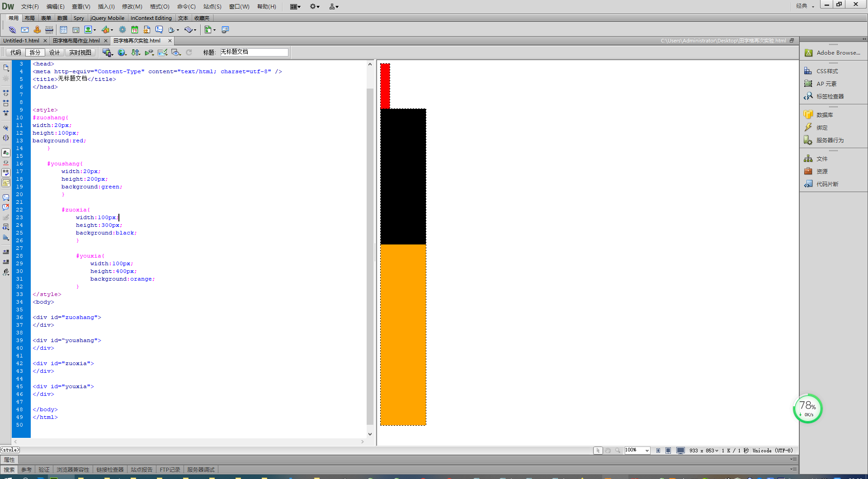
Task: Insert server-side include icon
Action: (147, 30)
